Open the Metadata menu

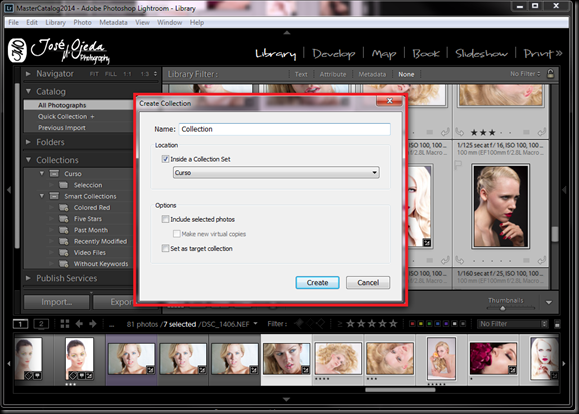pyautogui.click(x=113, y=23)
